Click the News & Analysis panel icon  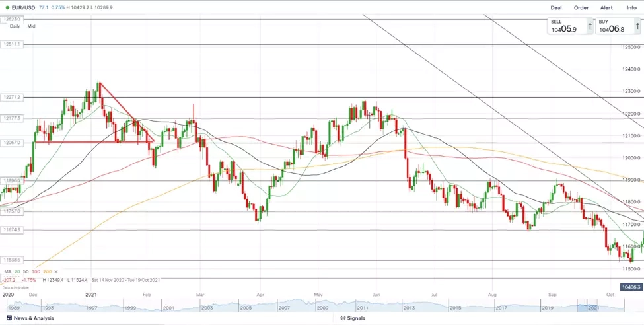[9, 318]
